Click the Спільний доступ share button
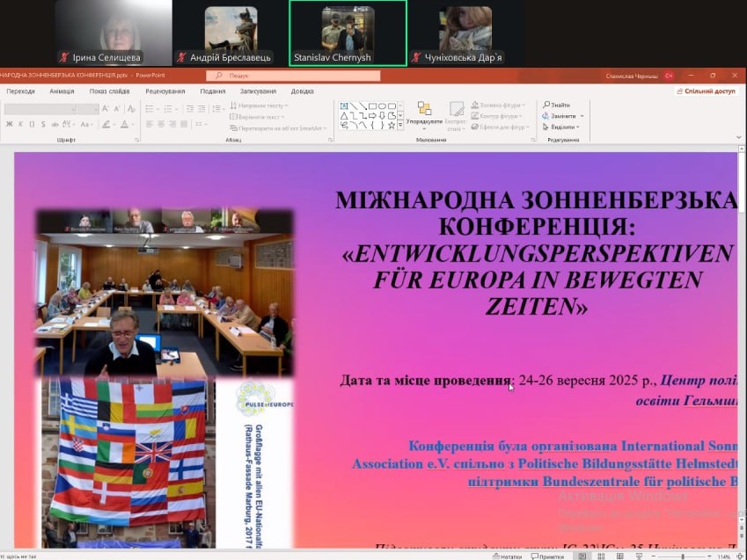The height and width of the screenshot is (560, 747). coord(707,91)
